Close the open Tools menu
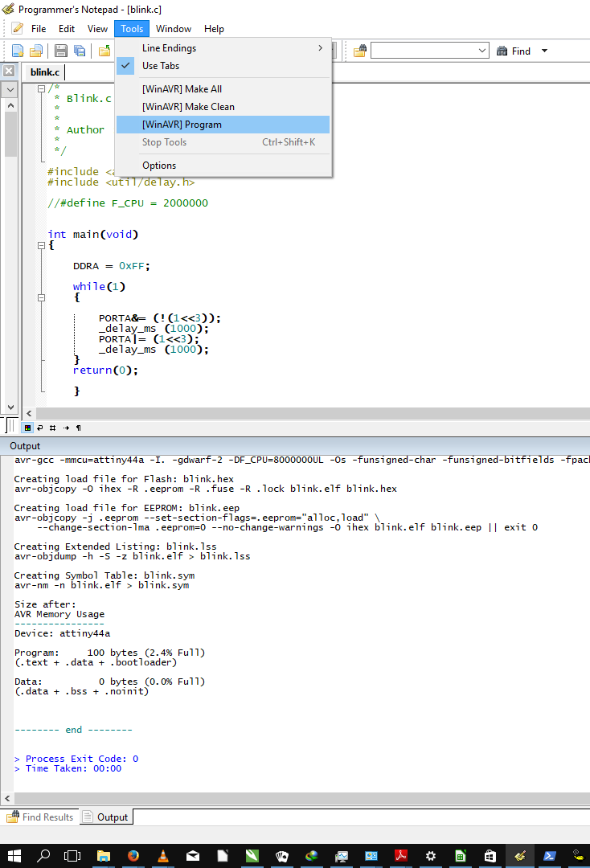The height and width of the screenshot is (868, 590). (132, 29)
